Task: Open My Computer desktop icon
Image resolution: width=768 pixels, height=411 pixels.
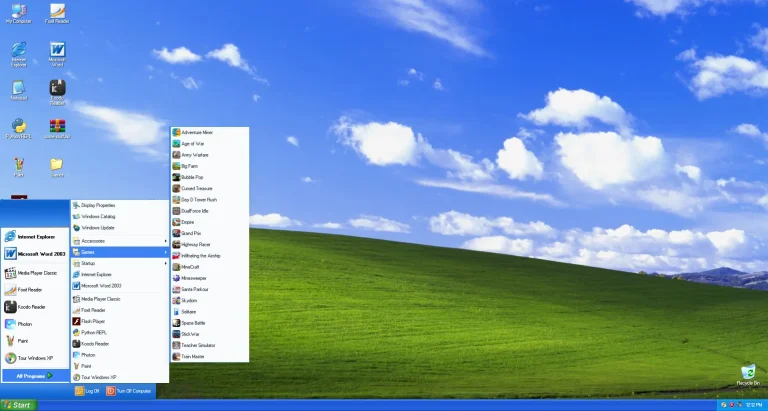Action: point(19,14)
